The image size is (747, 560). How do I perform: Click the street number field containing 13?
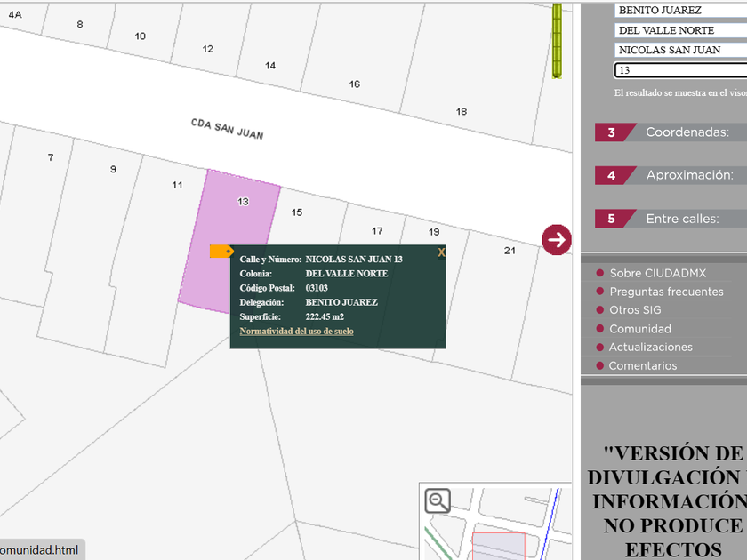tap(680, 70)
